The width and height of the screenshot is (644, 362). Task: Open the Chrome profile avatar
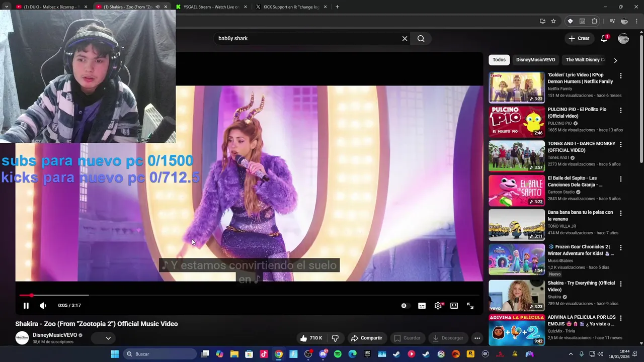click(624, 21)
